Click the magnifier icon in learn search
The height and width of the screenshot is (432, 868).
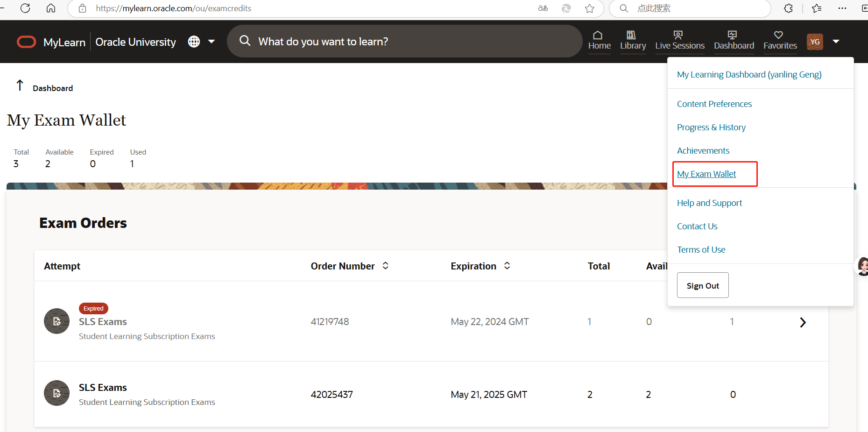[x=245, y=41]
